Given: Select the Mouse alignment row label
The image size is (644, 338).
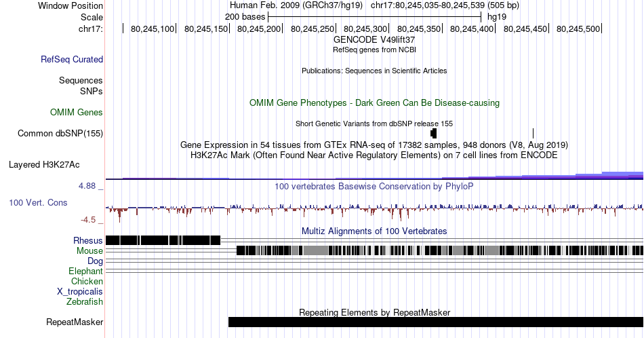Looking at the screenshot, I should click(x=89, y=251).
